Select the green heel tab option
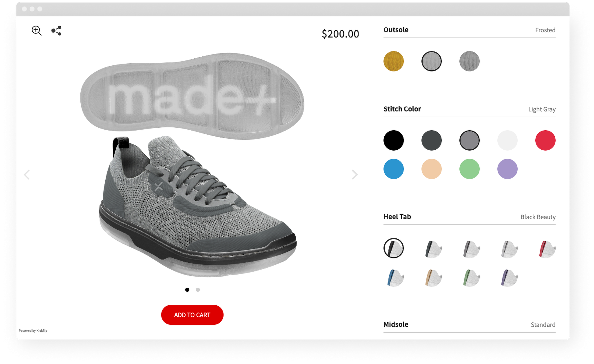This screenshot has height=364, width=594. pyautogui.click(x=470, y=278)
